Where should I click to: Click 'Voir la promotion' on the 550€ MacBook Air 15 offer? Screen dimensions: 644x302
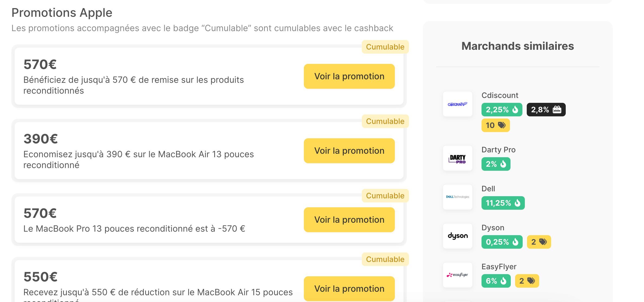click(349, 289)
